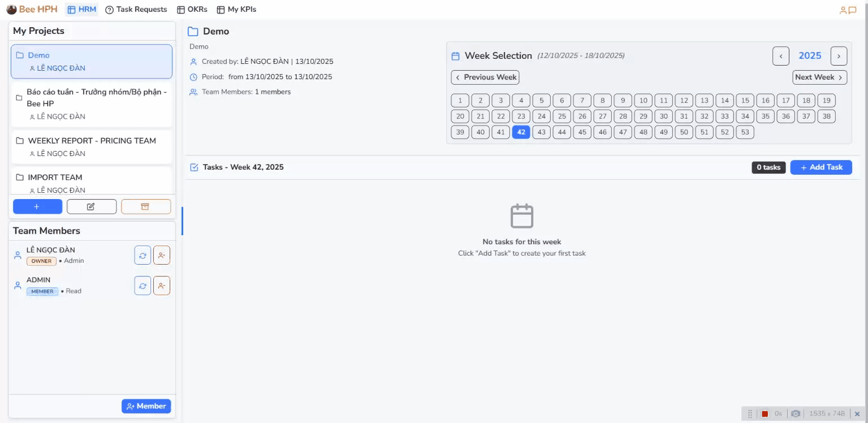The image size is (868, 423).
Task: Go to previous year using left chevron
Action: coord(781,56)
